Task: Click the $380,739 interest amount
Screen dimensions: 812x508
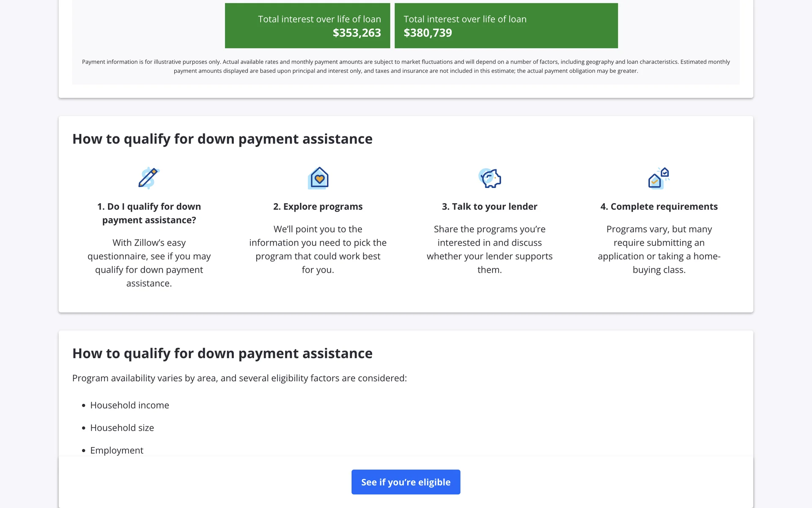Action: tap(428, 33)
